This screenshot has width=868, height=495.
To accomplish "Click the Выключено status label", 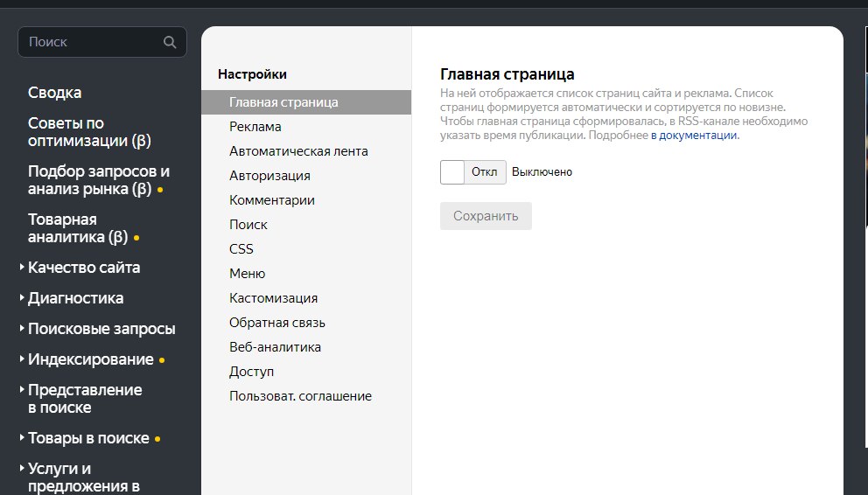I will coord(542,172).
